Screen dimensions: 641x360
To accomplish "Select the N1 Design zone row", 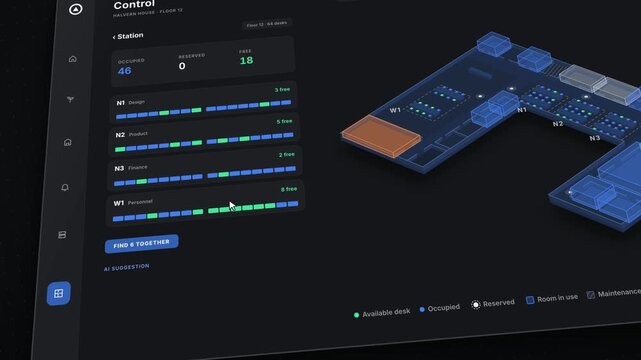I will [x=203, y=103].
